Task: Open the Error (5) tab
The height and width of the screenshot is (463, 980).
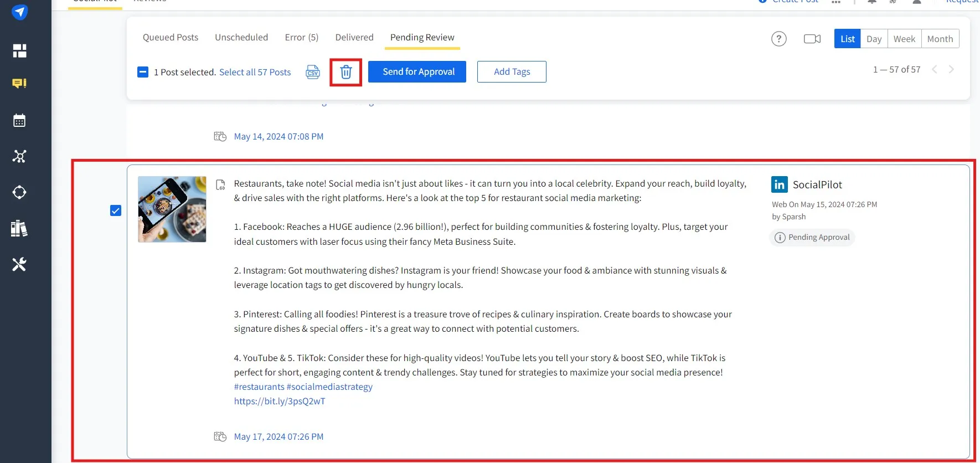Action: pyautogui.click(x=302, y=37)
